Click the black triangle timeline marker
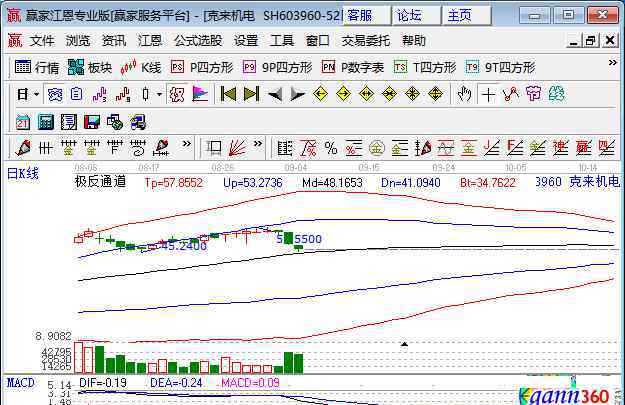This screenshot has width=625, height=405. point(404,344)
